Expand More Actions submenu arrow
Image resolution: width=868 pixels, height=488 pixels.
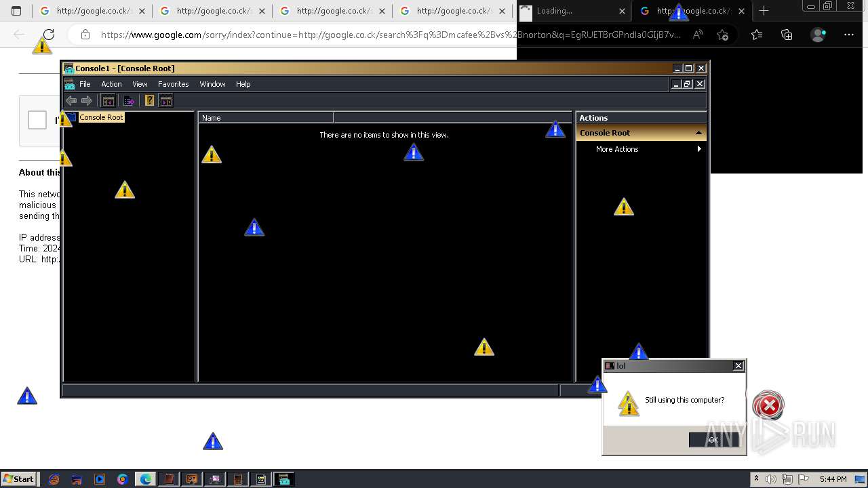point(699,149)
